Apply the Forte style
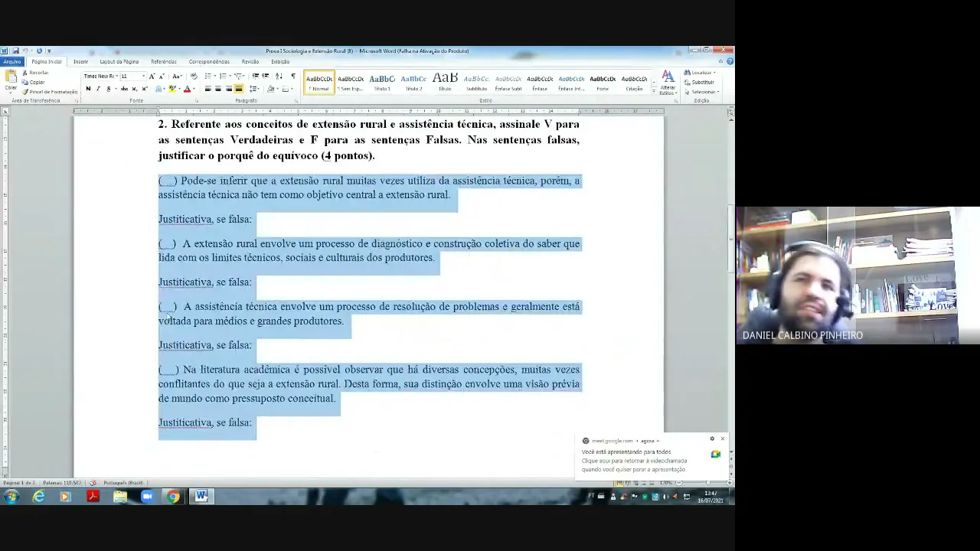Screen dimensions: 980x551 [x=603, y=82]
